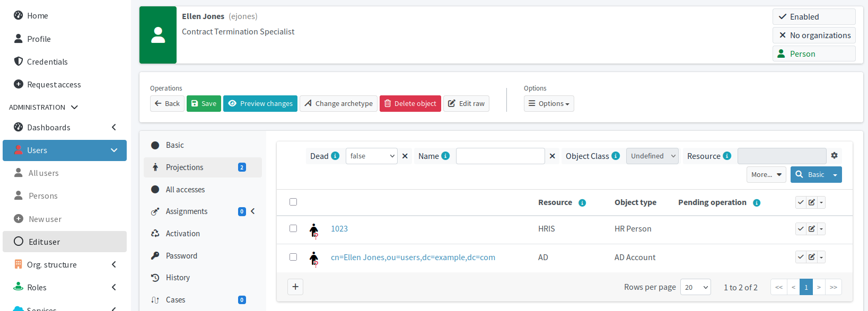The width and height of the screenshot is (868, 311).
Task: Show info for Name filter
Action: 445,156
